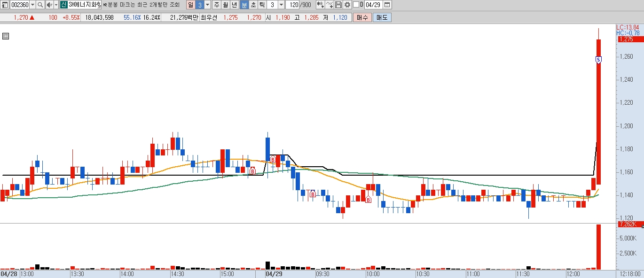Switch chart to 월 (monthly) period
This screenshot has height=278, width=644.
point(226,5)
